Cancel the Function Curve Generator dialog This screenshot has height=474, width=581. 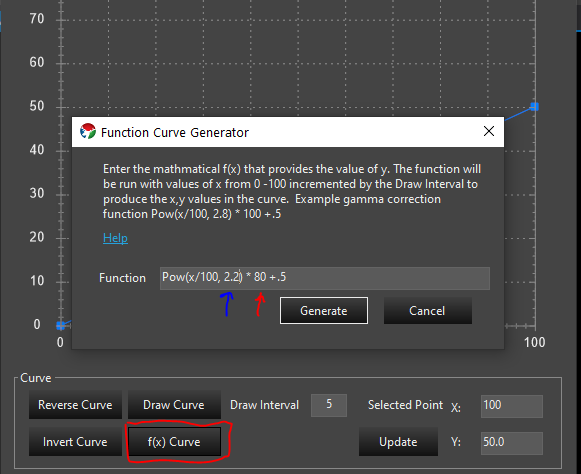pos(428,311)
